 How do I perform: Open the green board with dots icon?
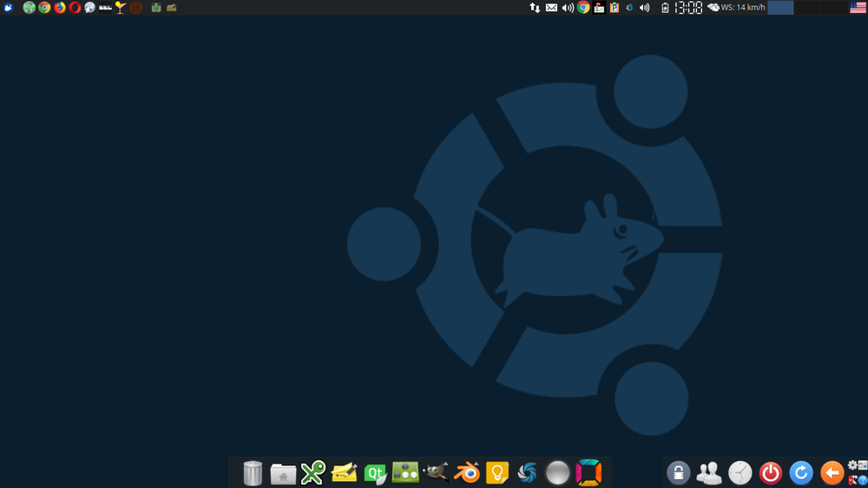click(405, 472)
